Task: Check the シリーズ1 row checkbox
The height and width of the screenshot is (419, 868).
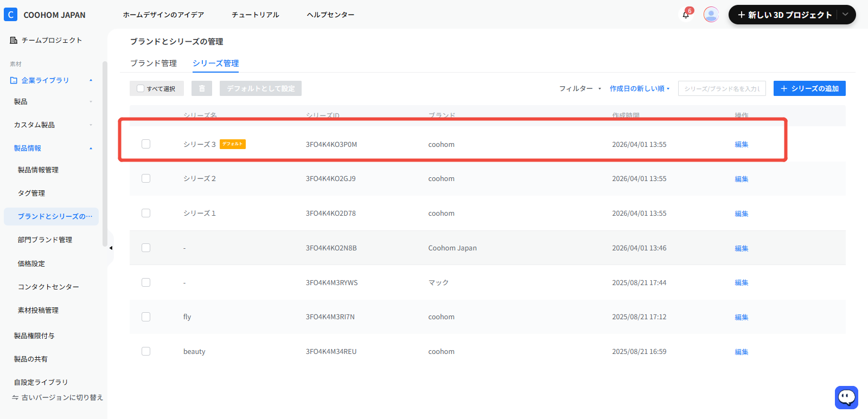Action: pyautogui.click(x=146, y=213)
